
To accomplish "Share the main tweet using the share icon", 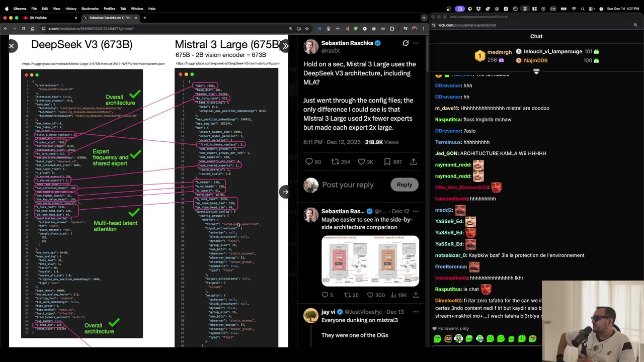I will coord(414,162).
